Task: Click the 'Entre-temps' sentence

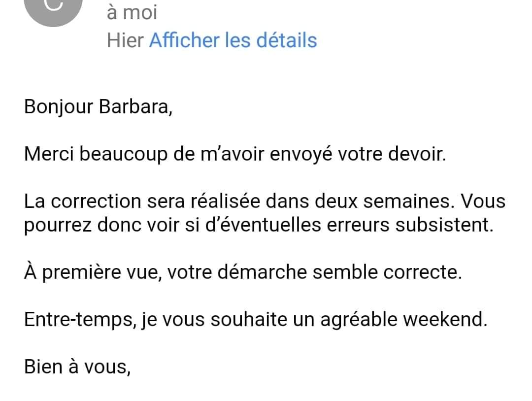Action: click(256, 320)
